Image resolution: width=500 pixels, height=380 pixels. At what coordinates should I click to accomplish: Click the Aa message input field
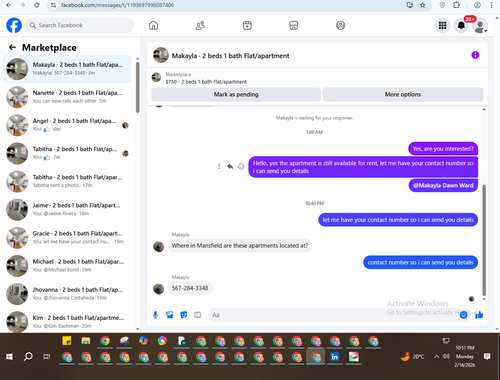point(333,315)
